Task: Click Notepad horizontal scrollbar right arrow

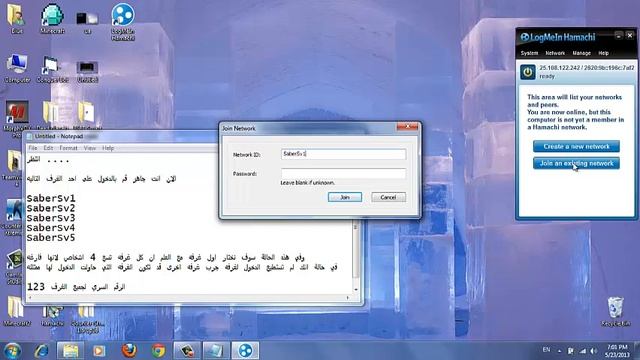Action: click(x=347, y=298)
